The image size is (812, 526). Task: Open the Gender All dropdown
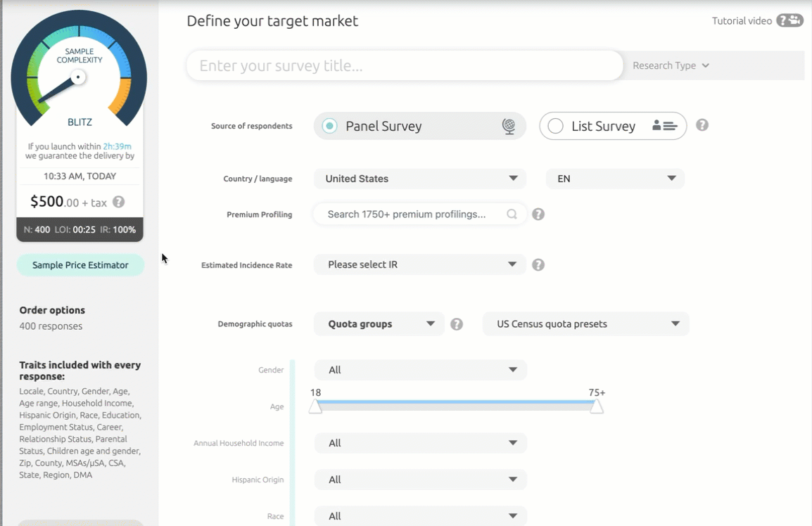pyautogui.click(x=420, y=370)
